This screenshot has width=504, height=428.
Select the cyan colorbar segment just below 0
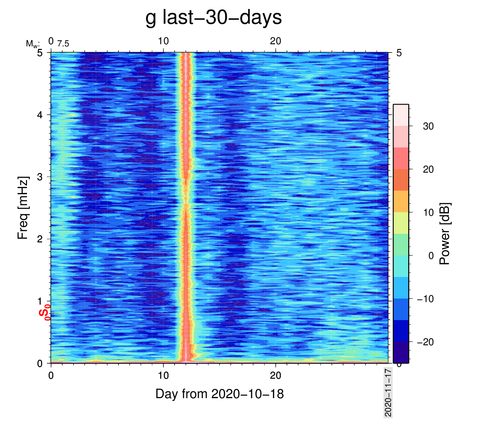(401, 266)
